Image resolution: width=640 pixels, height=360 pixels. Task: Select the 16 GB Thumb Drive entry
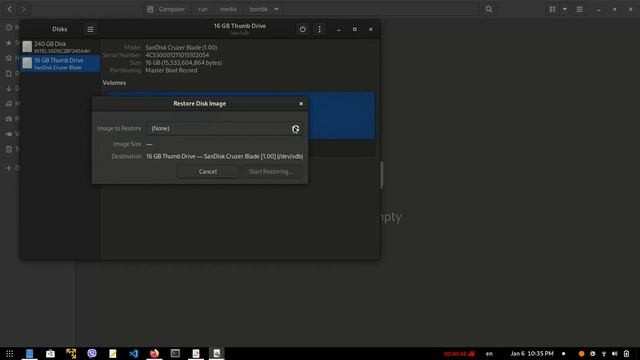click(x=60, y=64)
